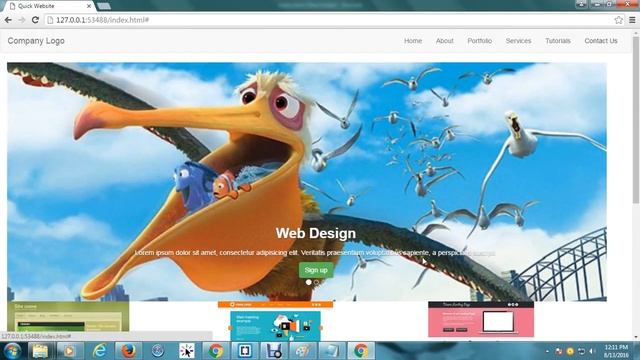Open the About nav link
The width and height of the screenshot is (640, 360).
[x=444, y=41]
